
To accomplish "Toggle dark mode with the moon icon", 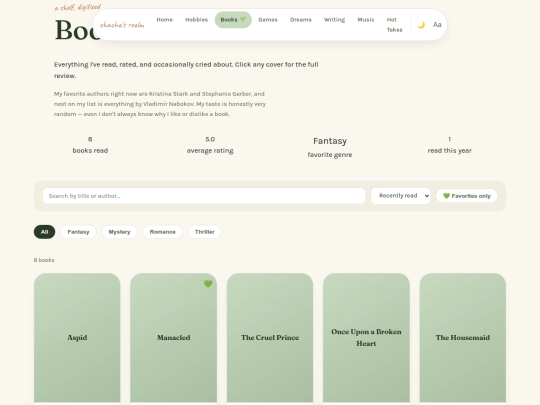I will 421,25.
